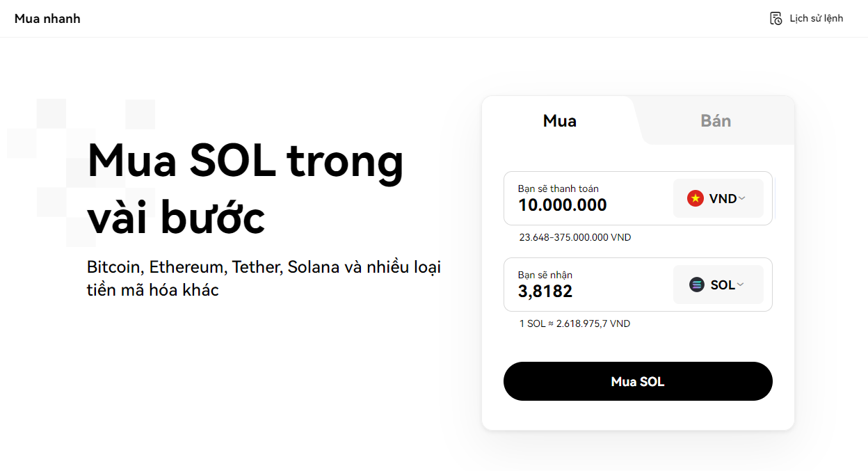868x471 pixels.
Task: Open the VND currency selector
Action: [x=718, y=198]
